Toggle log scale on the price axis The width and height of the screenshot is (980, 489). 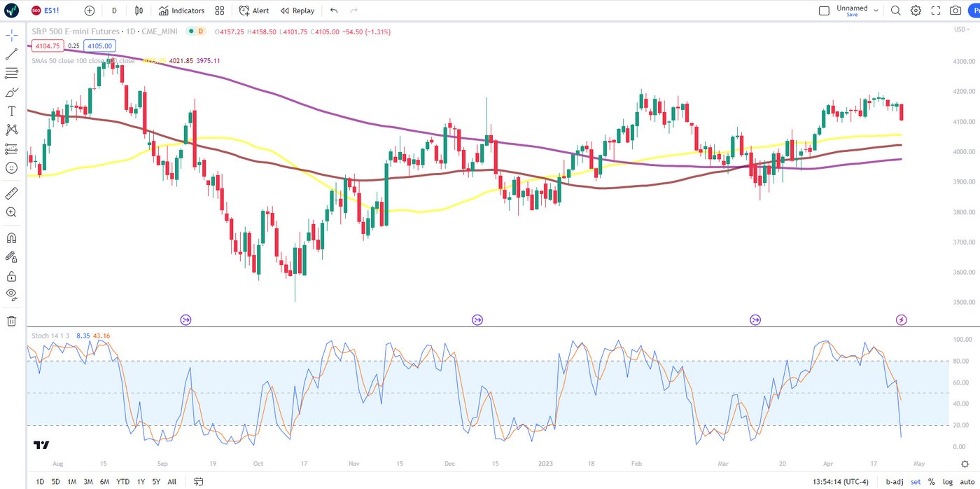click(947, 481)
